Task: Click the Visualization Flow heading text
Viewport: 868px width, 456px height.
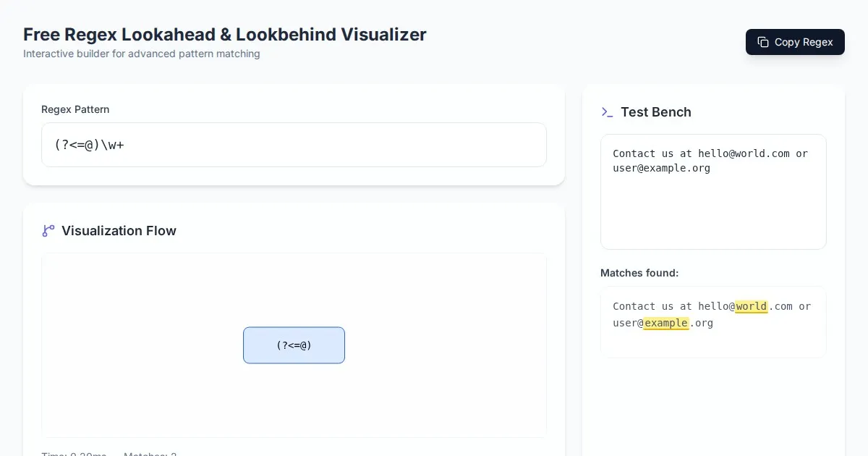Action: click(x=119, y=231)
